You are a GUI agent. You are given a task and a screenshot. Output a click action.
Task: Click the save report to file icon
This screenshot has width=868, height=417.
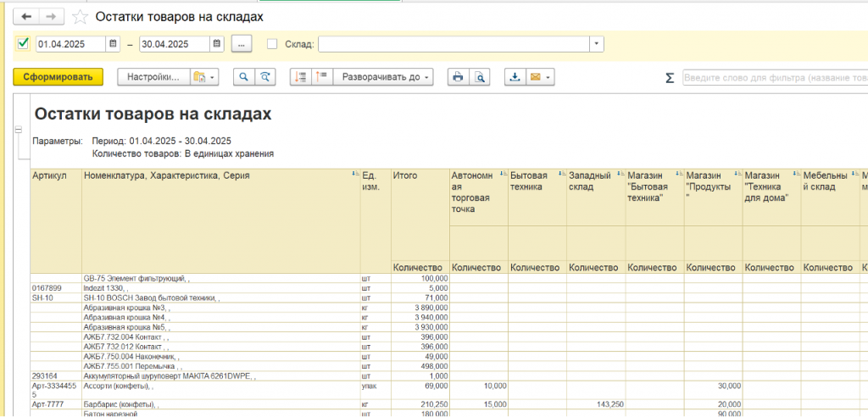click(x=515, y=77)
